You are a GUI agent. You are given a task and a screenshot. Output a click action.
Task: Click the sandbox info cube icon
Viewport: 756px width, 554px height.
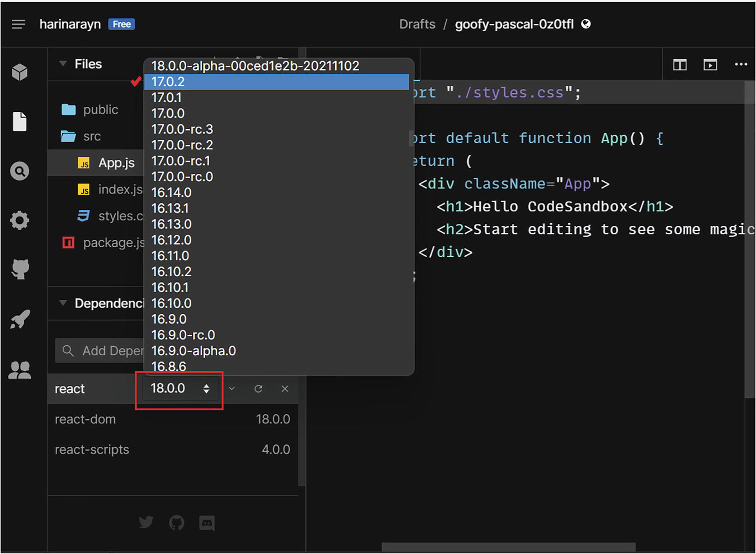pyautogui.click(x=20, y=72)
